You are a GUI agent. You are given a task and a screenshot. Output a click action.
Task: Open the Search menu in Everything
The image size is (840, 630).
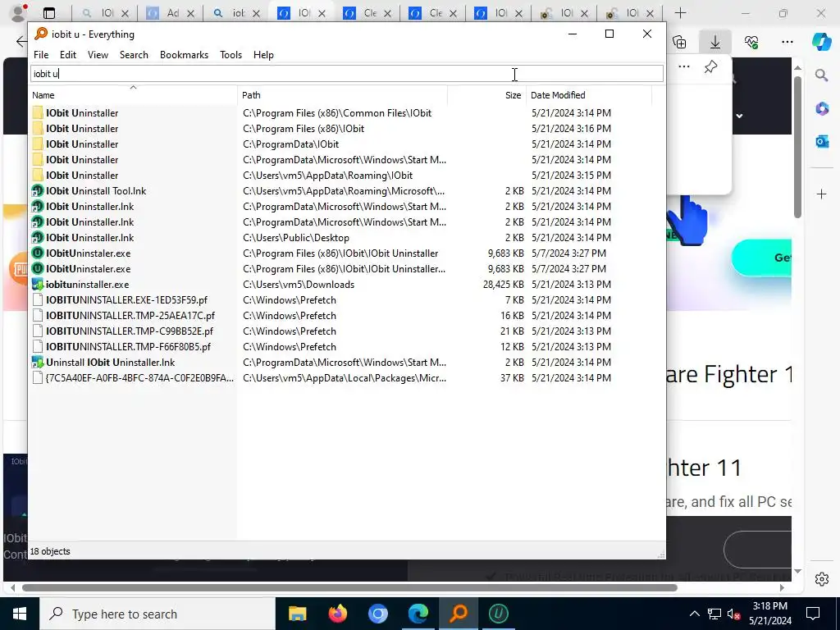[x=134, y=55]
